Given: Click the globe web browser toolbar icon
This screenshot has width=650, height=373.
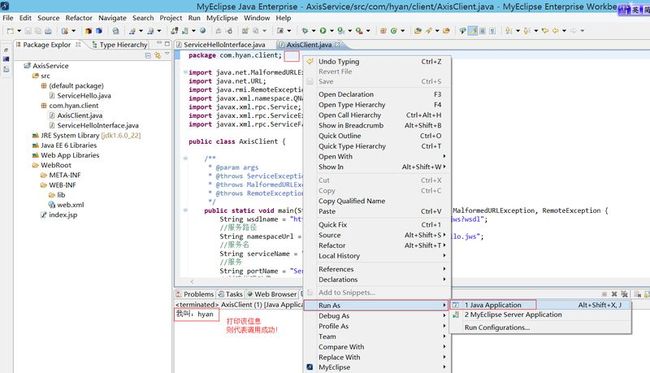Looking at the screenshot, I should tap(203, 31).
